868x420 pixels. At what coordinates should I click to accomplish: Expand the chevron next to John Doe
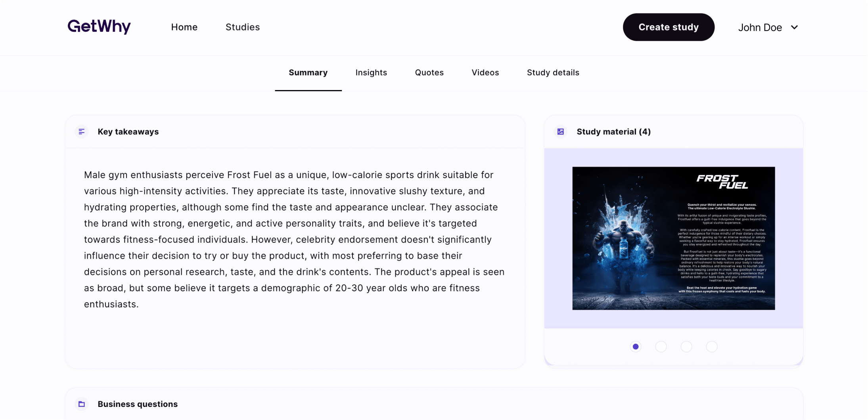point(794,27)
